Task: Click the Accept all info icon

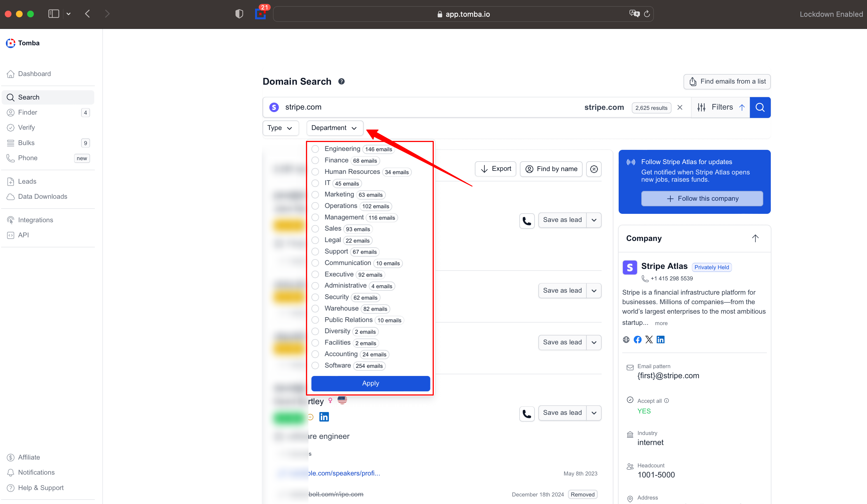Action: tap(666, 401)
